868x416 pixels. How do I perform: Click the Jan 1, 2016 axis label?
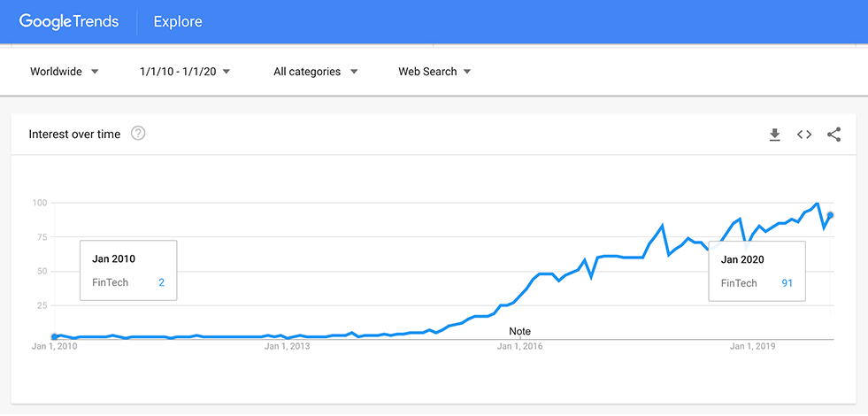(x=519, y=347)
